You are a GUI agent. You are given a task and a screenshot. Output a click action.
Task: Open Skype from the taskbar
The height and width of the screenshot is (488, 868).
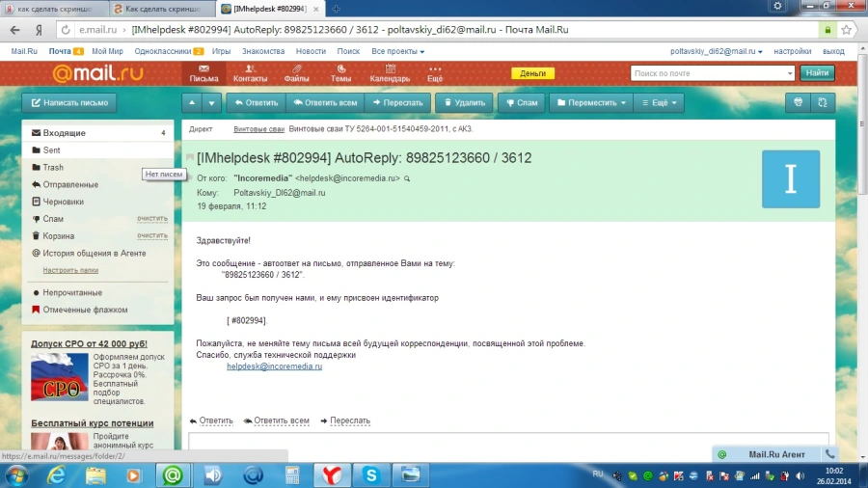[x=371, y=475]
